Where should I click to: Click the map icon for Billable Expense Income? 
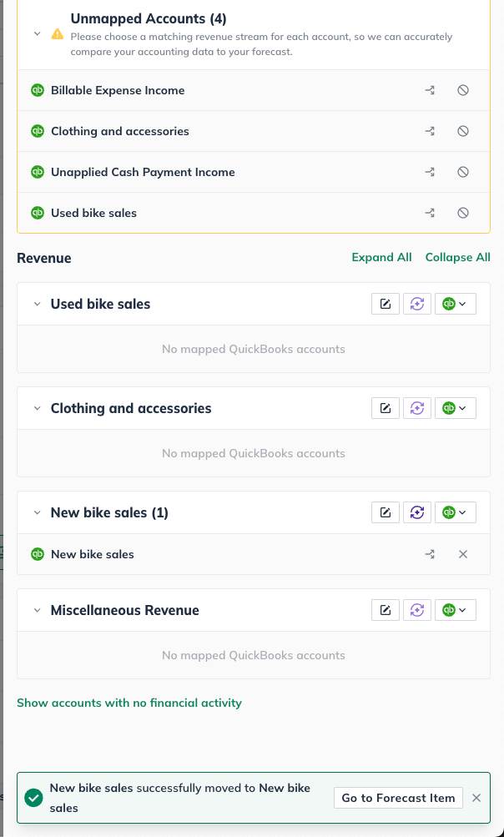point(431,90)
